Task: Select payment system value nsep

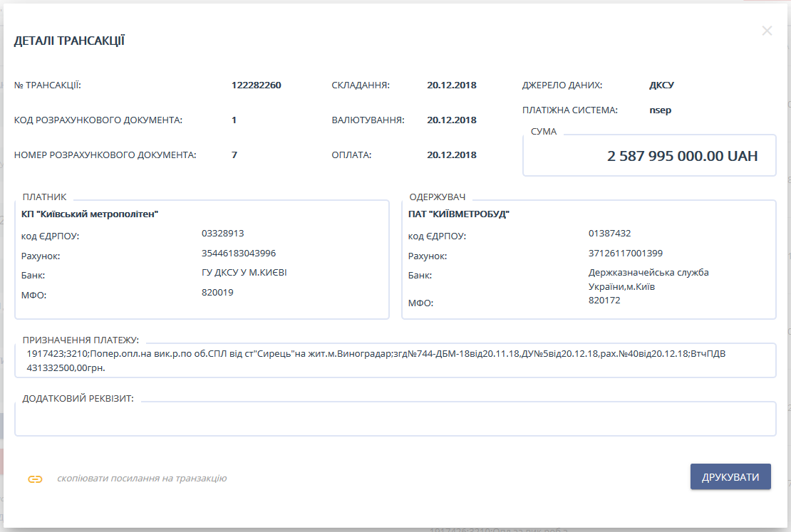Action: [x=661, y=110]
